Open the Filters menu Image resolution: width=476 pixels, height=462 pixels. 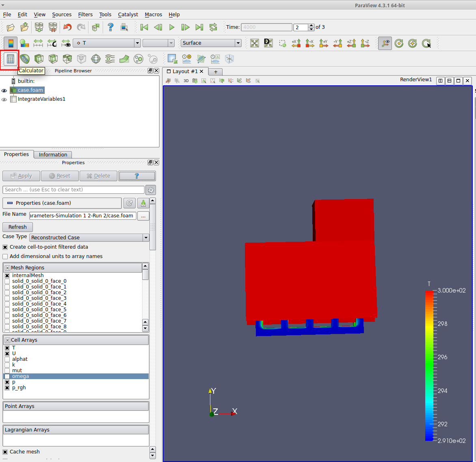[85, 14]
